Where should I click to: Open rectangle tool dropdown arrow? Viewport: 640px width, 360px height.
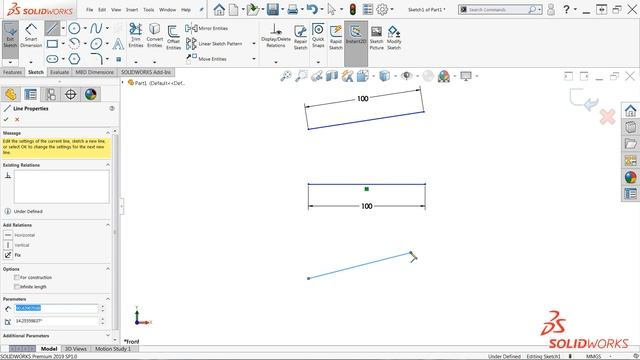pyautogui.click(x=63, y=44)
